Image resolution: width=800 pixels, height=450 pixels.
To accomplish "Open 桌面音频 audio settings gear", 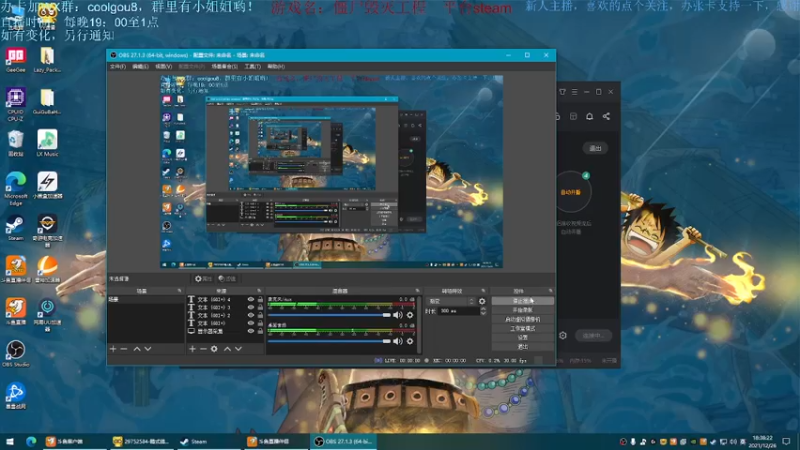I will pyautogui.click(x=410, y=341).
